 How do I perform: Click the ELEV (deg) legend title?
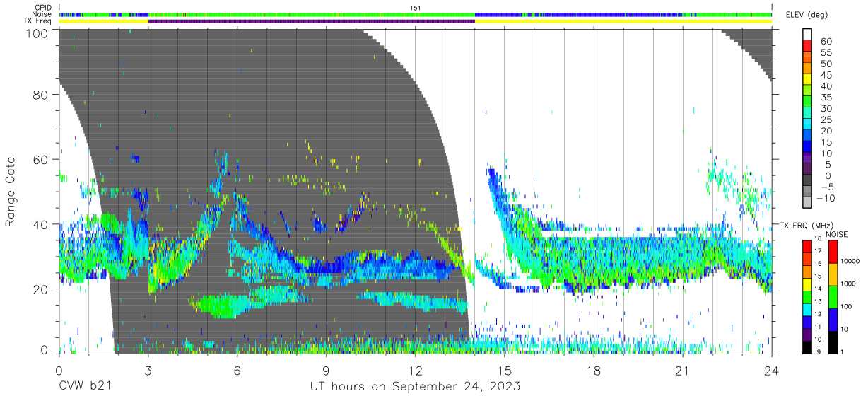(x=808, y=14)
